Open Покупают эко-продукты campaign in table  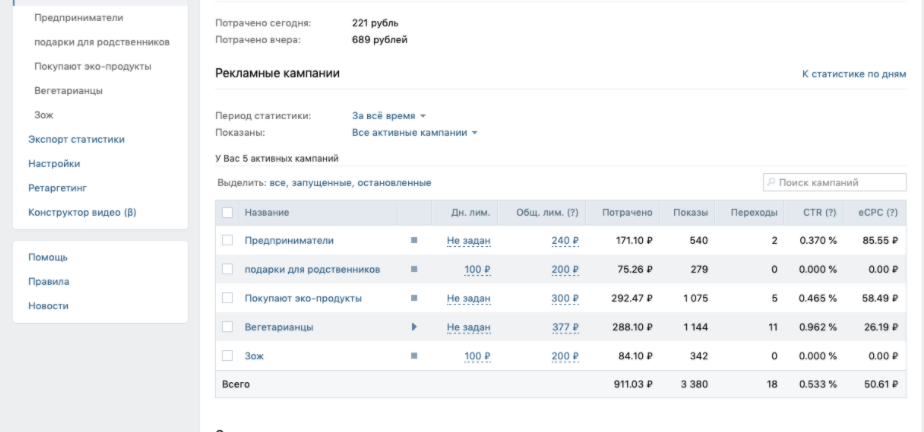(x=303, y=298)
